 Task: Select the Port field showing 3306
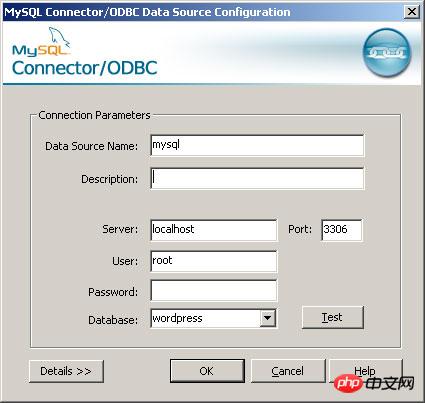click(x=342, y=230)
